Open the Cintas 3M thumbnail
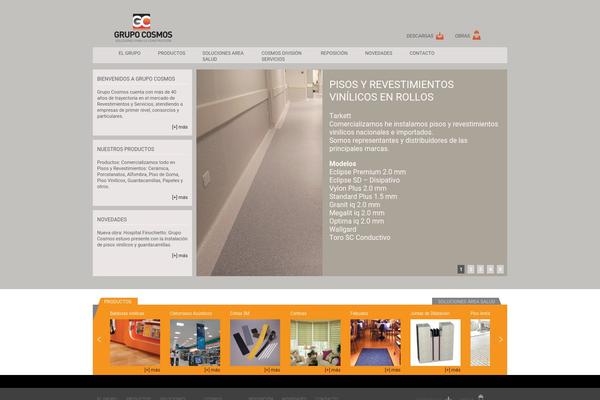The height and width of the screenshot is (400, 600). (x=255, y=343)
